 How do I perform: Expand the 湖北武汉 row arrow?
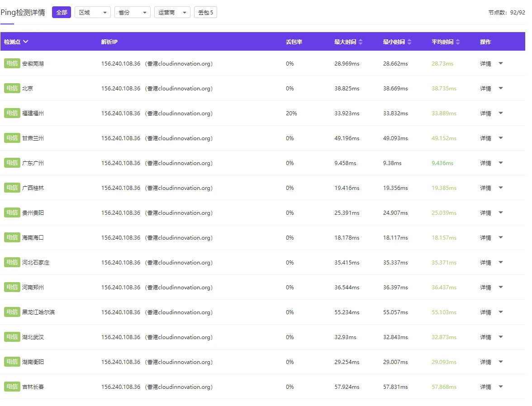[x=501, y=337]
